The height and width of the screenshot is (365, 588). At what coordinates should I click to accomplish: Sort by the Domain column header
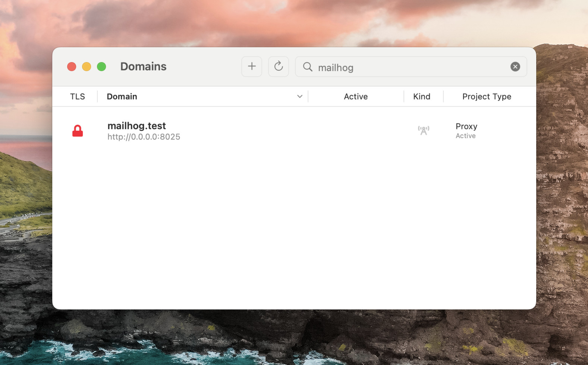click(122, 96)
